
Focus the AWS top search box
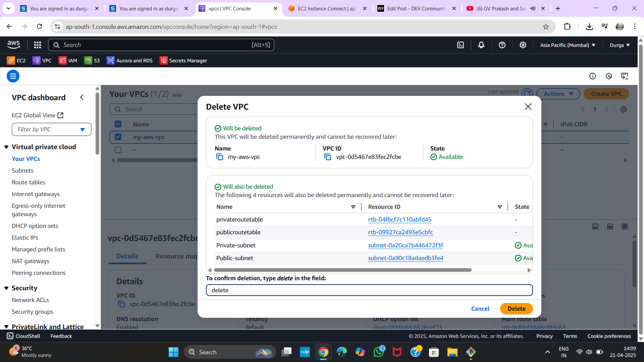click(161, 45)
